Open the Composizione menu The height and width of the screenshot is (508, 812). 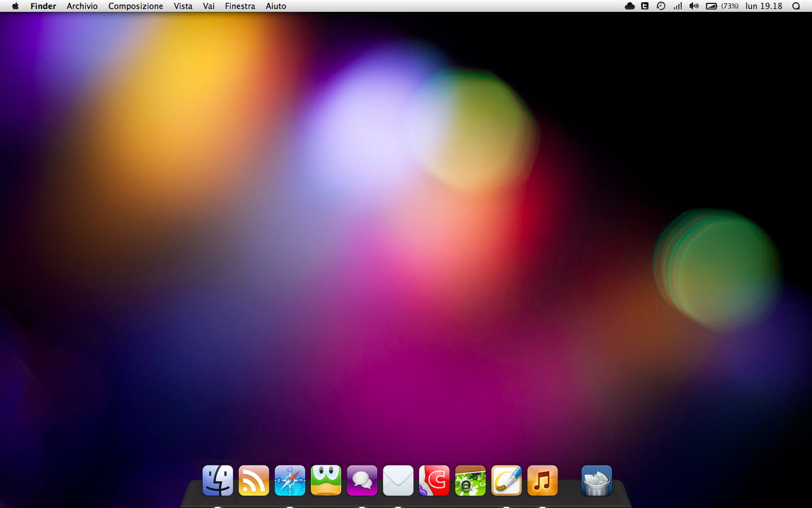coord(136,6)
